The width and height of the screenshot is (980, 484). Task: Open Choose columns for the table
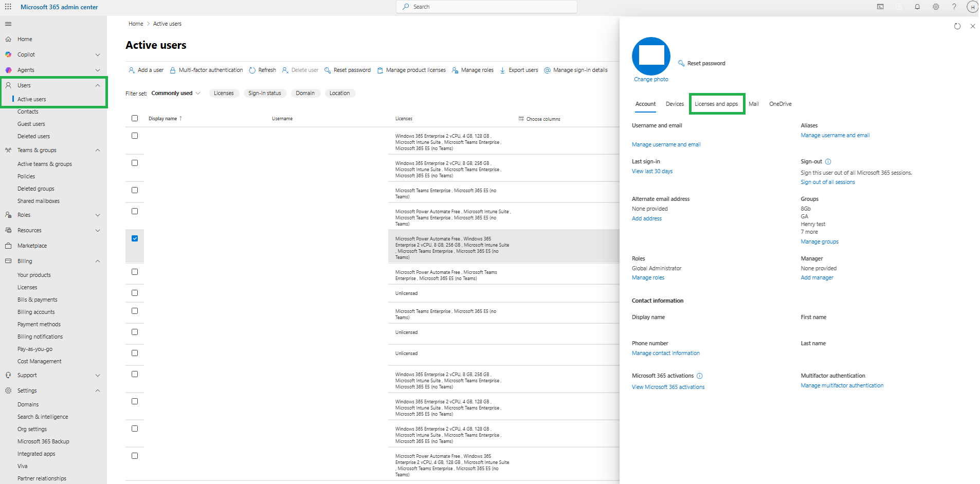pyautogui.click(x=539, y=119)
